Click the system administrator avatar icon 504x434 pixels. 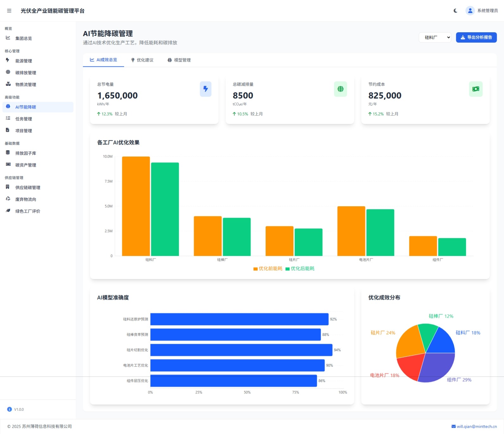click(470, 11)
